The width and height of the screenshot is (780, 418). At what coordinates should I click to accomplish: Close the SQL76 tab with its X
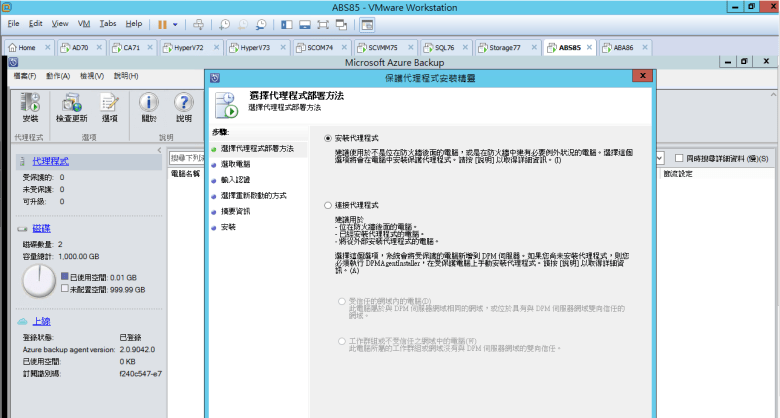pyautogui.click(x=465, y=47)
